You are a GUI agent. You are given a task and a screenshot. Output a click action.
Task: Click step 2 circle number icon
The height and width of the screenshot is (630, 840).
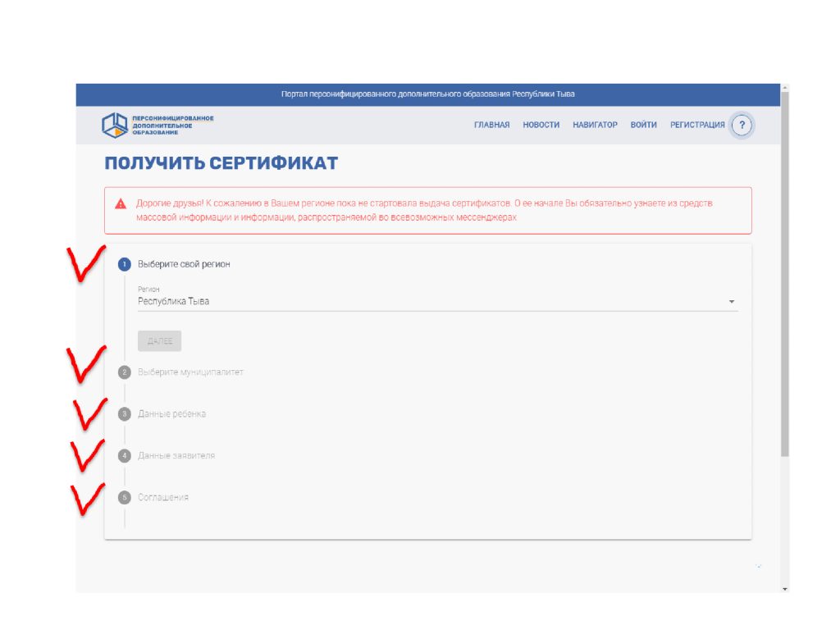125,372
